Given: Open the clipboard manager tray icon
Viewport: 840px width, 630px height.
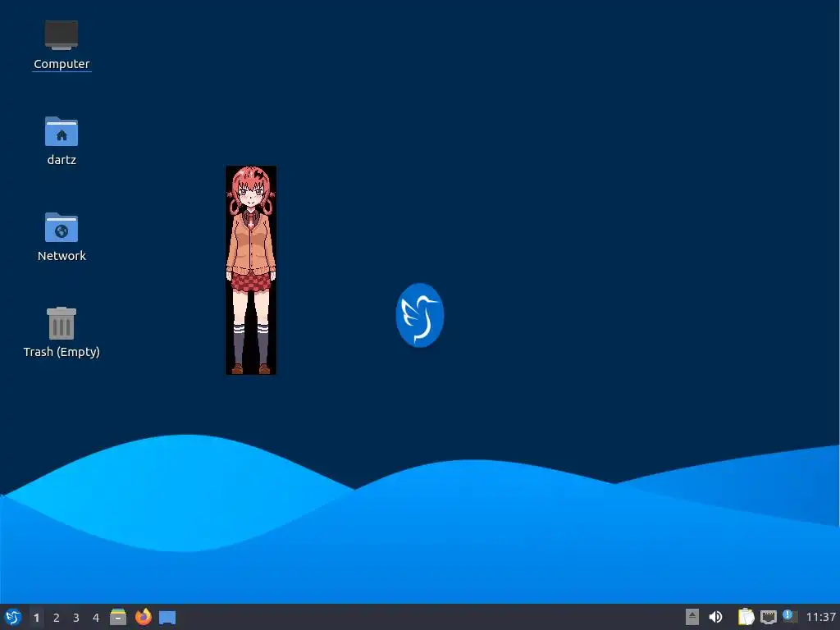Looking at the screenshot, I should [746, 617].
